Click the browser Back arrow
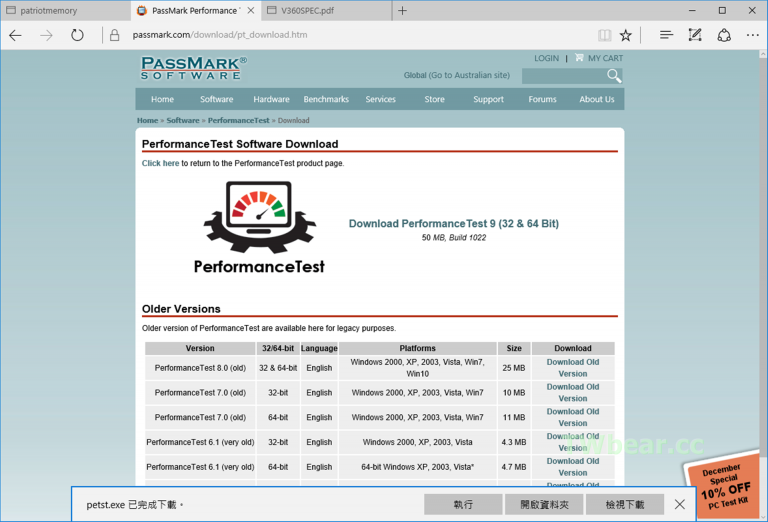768x522 pixels. [15, 35]
